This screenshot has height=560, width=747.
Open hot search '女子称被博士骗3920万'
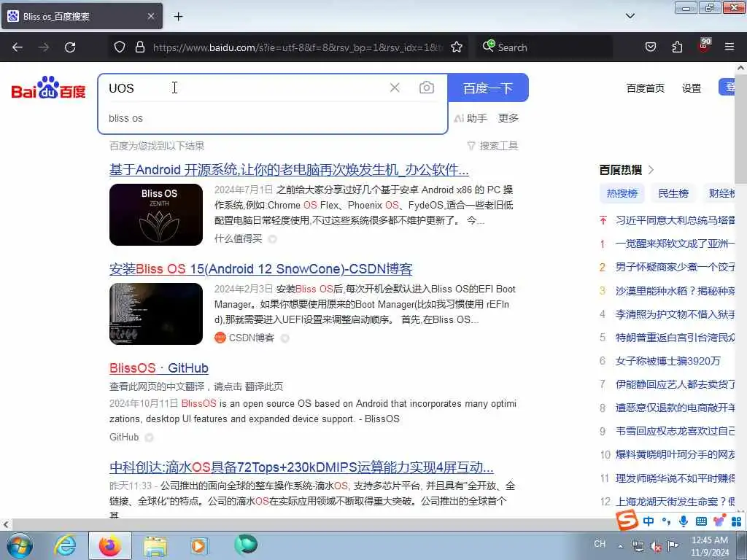tap(667, 360)
